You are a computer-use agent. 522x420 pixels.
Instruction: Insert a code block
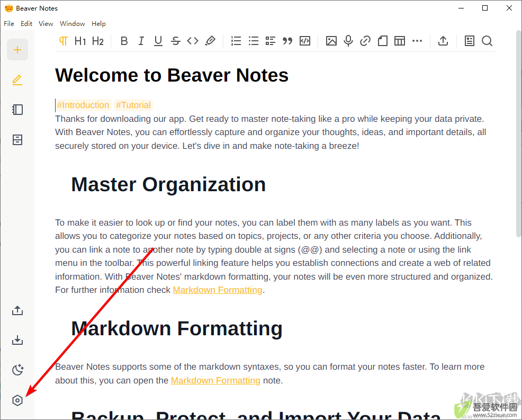305,41
